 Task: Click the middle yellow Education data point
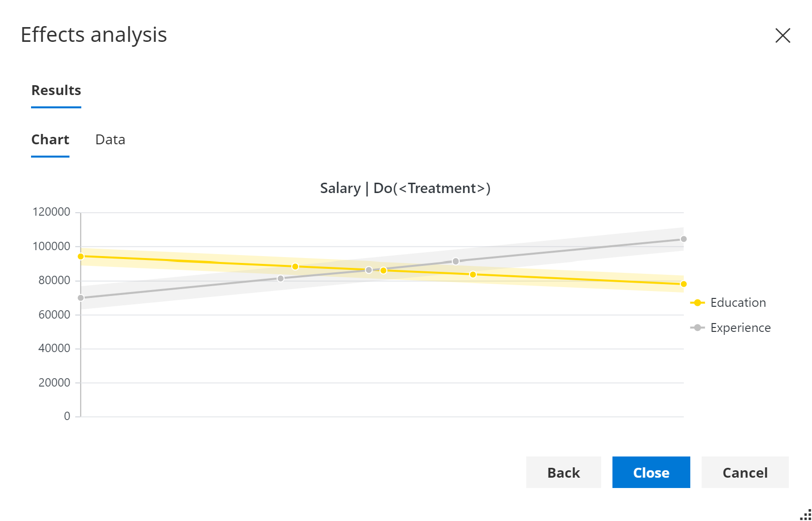point(383,271)
